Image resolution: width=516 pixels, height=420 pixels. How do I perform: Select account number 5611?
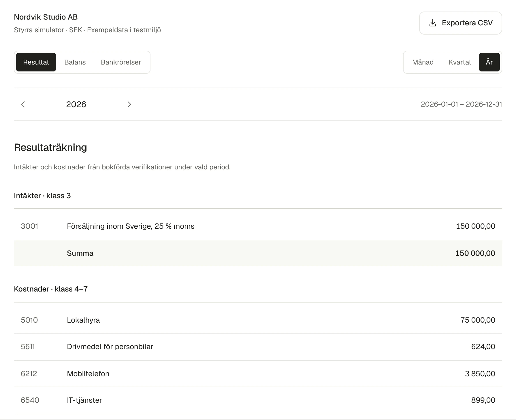coord(28,347)
